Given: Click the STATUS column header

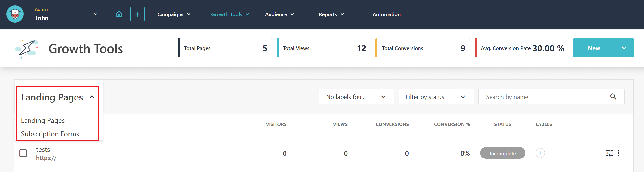Looking at the screenshot, I should tap(503, 124).
